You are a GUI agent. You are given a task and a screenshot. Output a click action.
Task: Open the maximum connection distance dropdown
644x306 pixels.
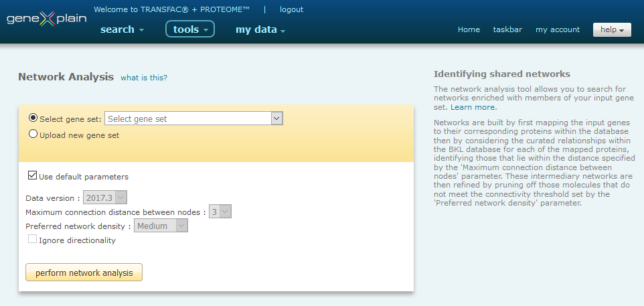click(220, 212)
